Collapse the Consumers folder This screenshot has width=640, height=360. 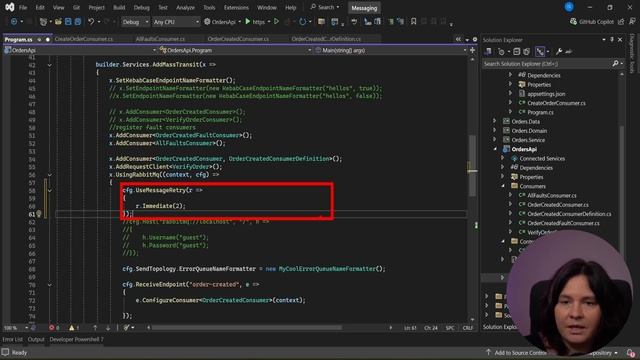(x=503, y=186)
